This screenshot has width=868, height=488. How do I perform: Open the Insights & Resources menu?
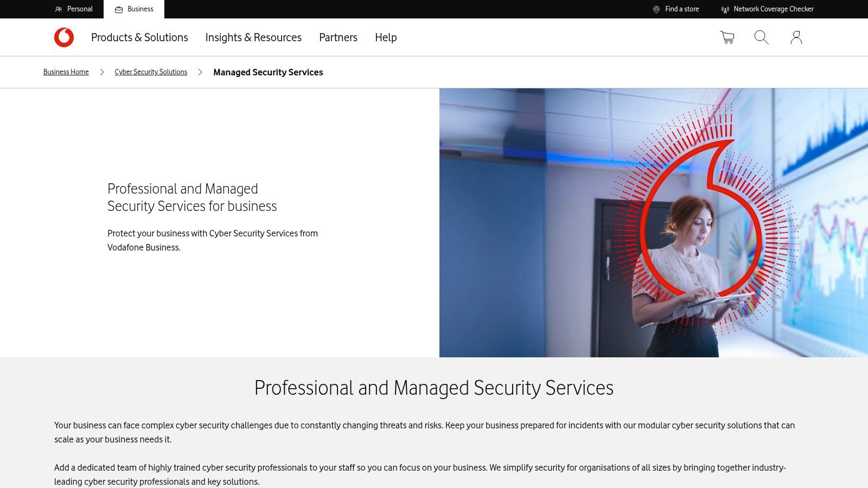253,37
